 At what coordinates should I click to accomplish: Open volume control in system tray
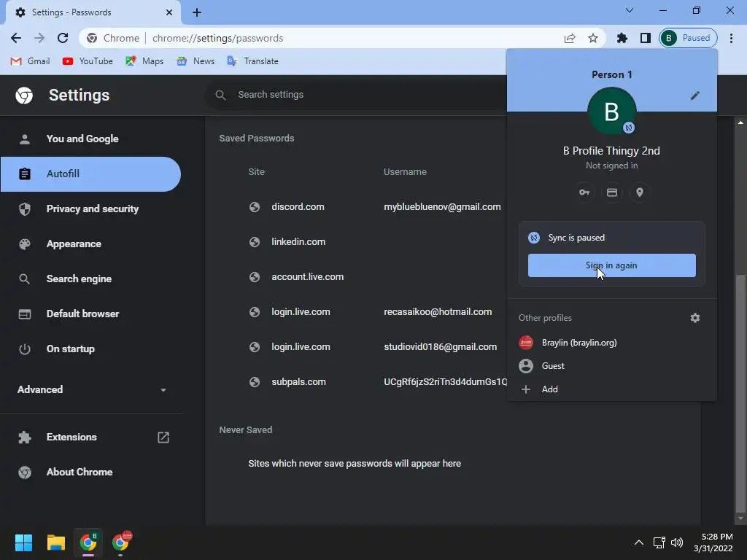coord(676,542)
